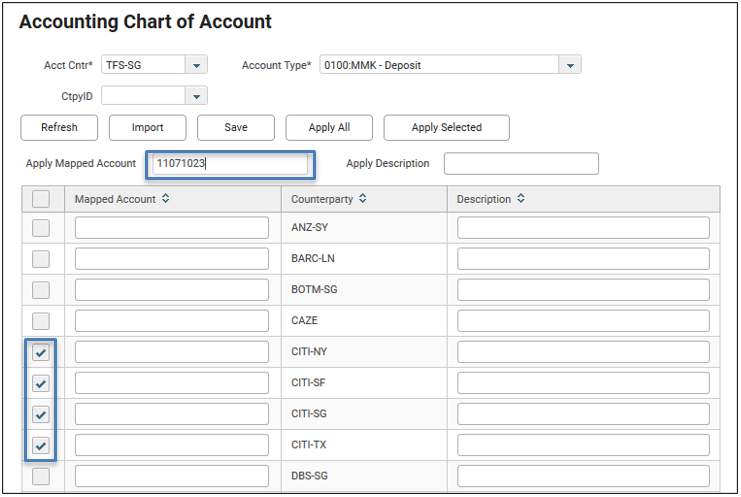Open the Acct Cntr dropdown arrow

[196, 65]
